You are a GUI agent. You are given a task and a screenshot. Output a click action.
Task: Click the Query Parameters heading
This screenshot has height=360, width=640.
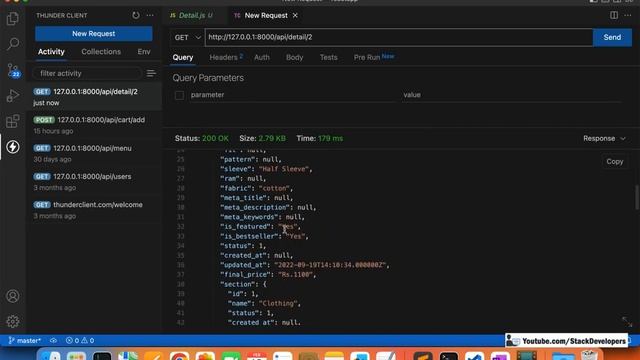[208, 78]
